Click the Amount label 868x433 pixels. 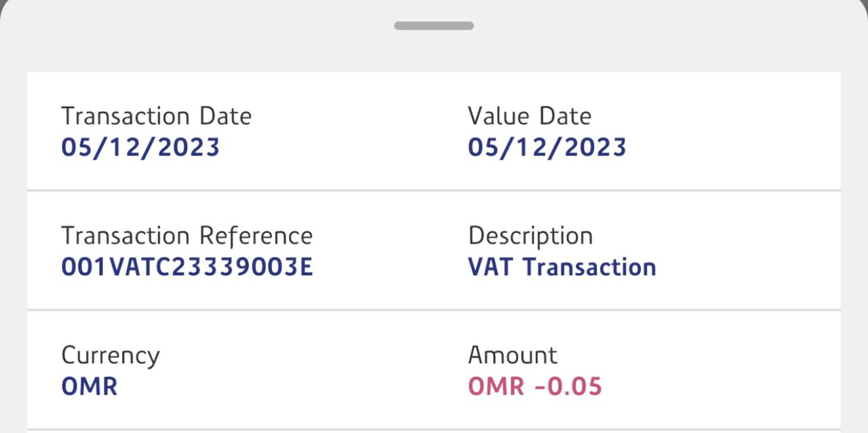(x=512, y=355)
